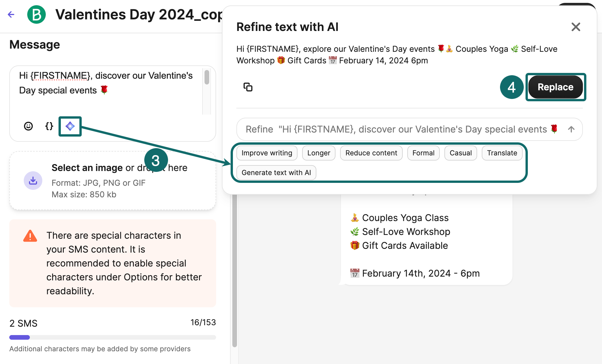Submit refine prompt with up arrow
Screen dimensions: 602x364
[571, 129]
